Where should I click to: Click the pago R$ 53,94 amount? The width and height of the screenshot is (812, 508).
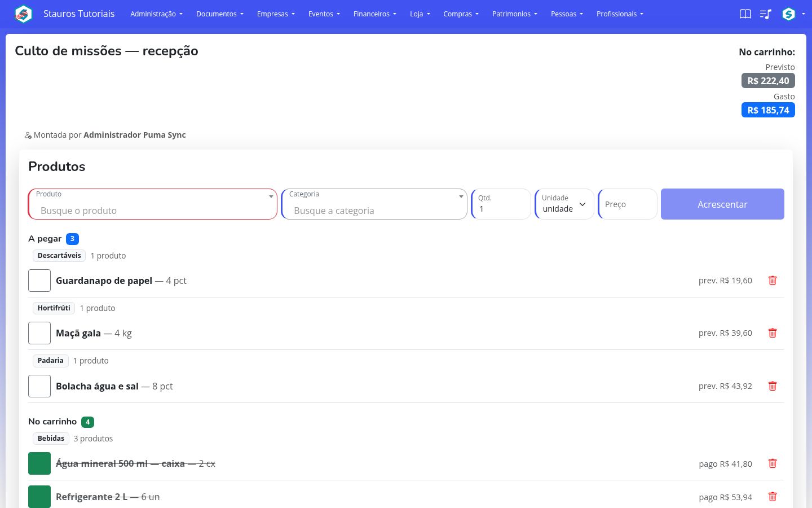click(725, 497)
